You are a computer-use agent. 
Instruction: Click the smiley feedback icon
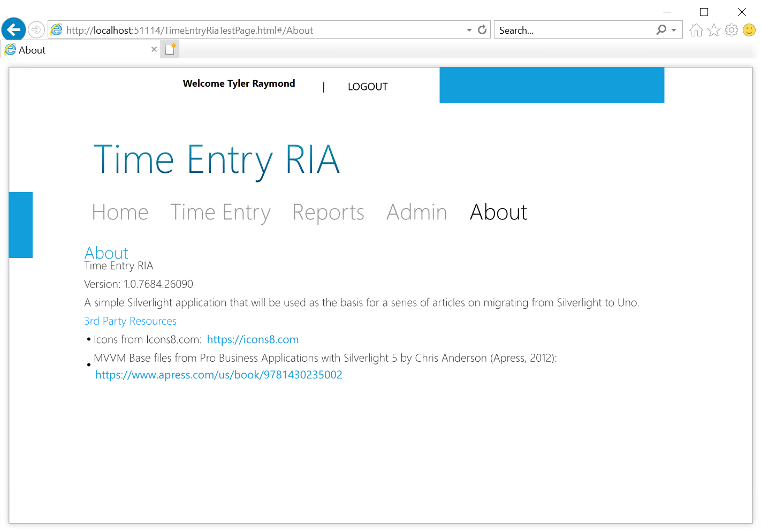tap(749, 30)
